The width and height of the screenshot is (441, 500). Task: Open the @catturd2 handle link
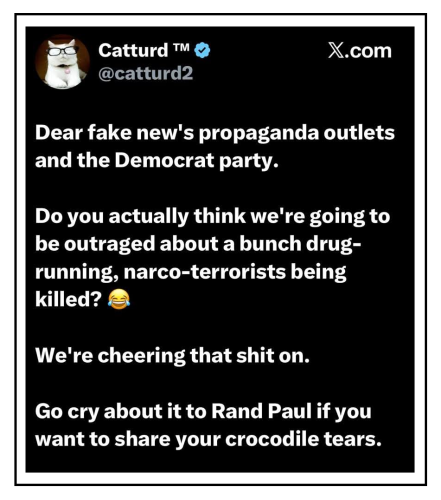(146, 73)
